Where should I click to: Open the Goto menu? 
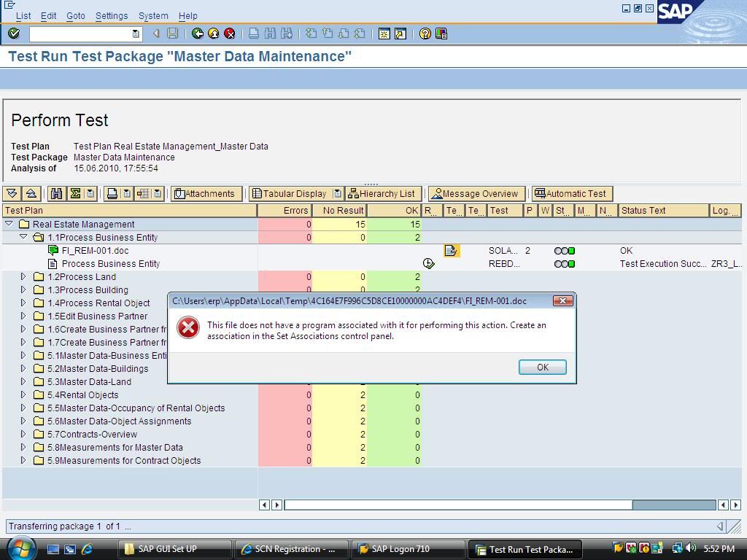76,16
